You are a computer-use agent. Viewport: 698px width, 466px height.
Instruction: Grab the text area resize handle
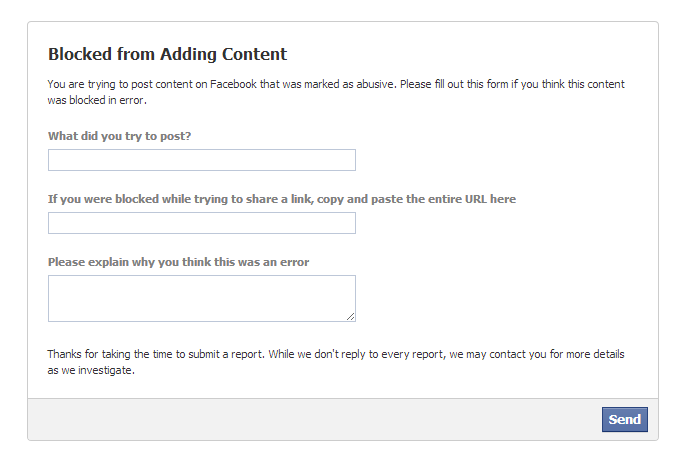click(x=350, y=316)
